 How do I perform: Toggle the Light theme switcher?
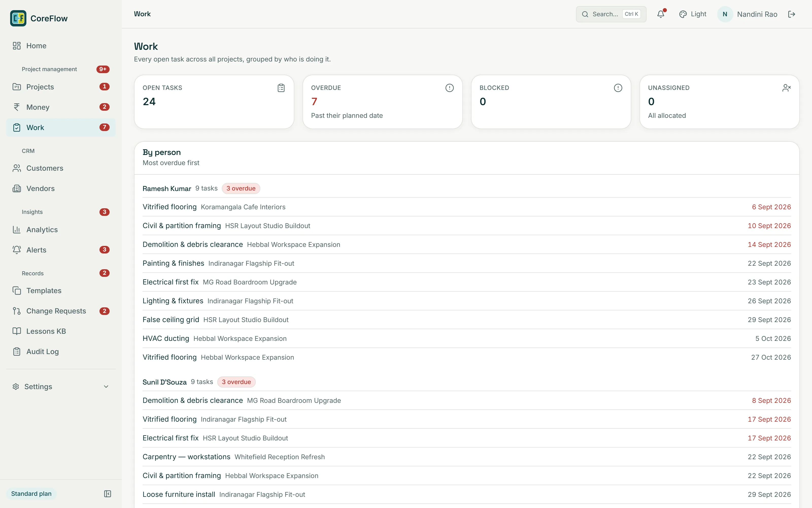point(693,14)
